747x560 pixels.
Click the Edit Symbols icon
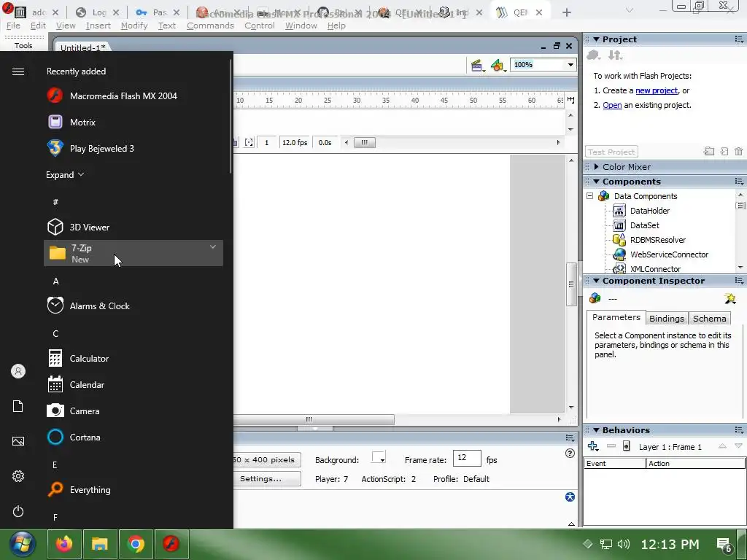click(x=498, y=65)
